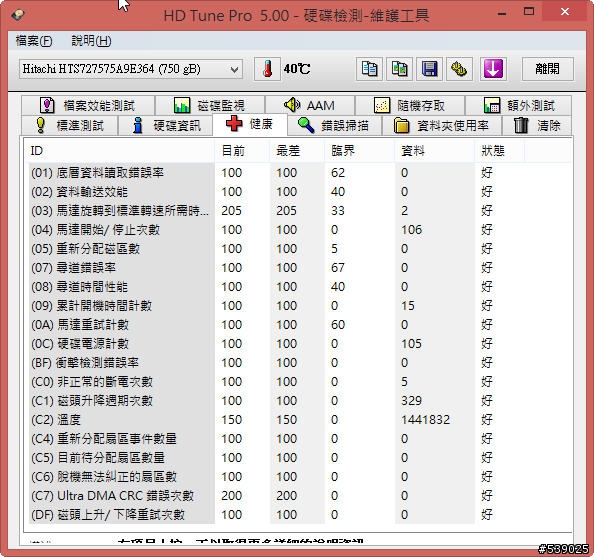Switch to the 磁碟監視 tab
The height and width of the screenshot is (557, 594).
(x=210, y=105)
